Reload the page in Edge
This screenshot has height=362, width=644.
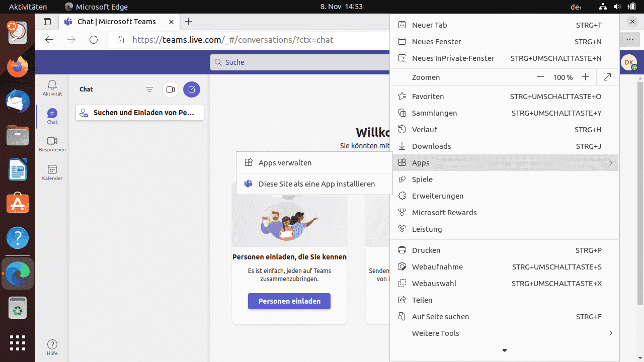94,40
